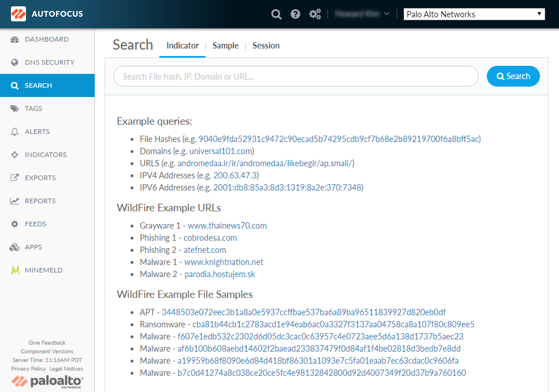Screen dimensions: 559x392
Task: Open the settings gears icon
Action: [x=315, y=14]
